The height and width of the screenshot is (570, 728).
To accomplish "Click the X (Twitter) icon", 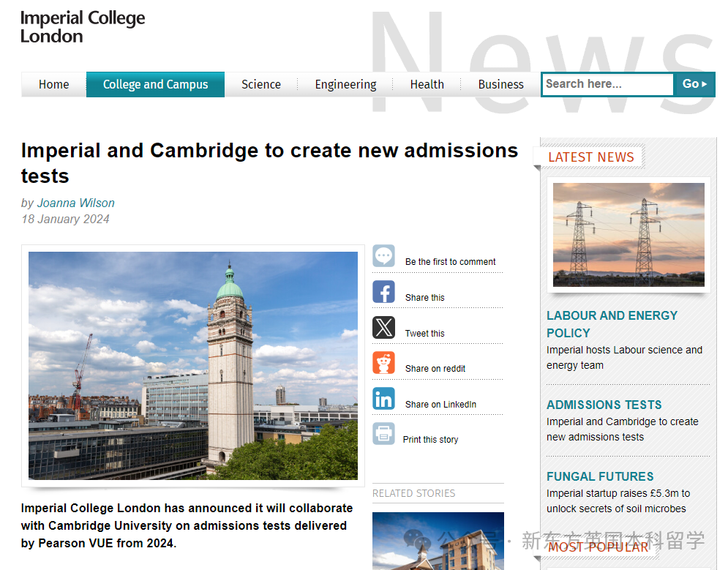I will tap(383, 327).
